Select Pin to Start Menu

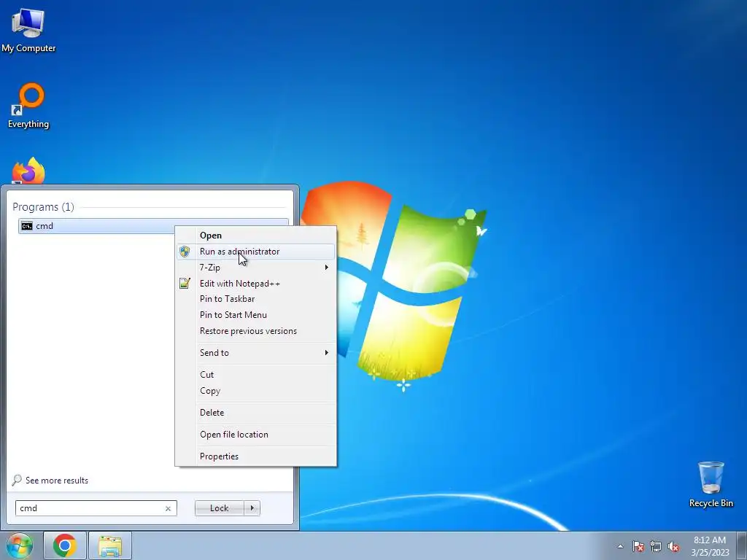click(256, 315)
